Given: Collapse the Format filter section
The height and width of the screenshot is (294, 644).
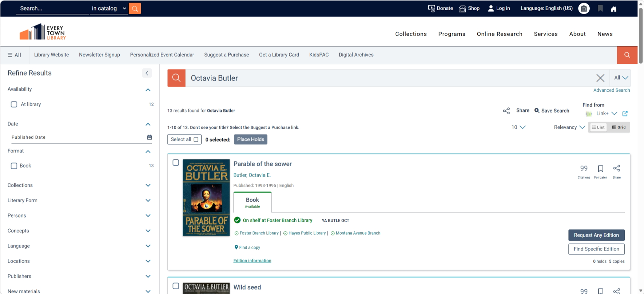Looking at the screenshot, I should click(x=148, y=151).
